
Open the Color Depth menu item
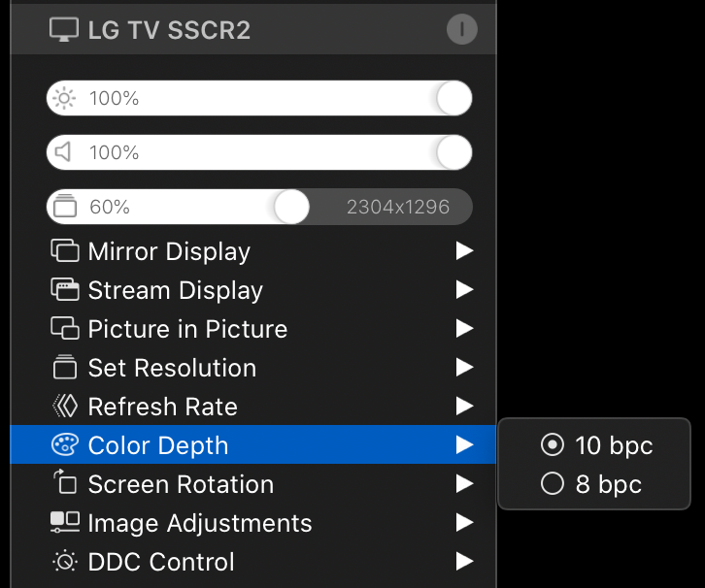pyautogui.click(x=158, y=445)
